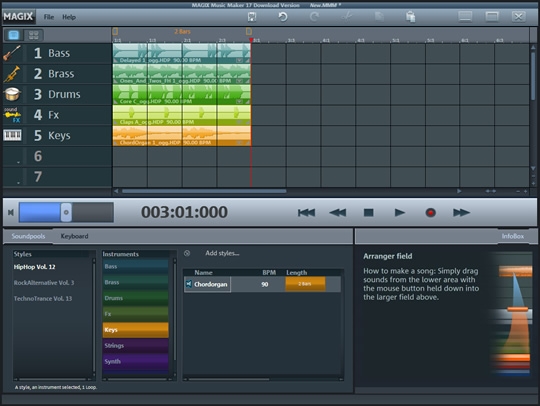Click the play button
The image size is (540, 406).
pos(399,212)
